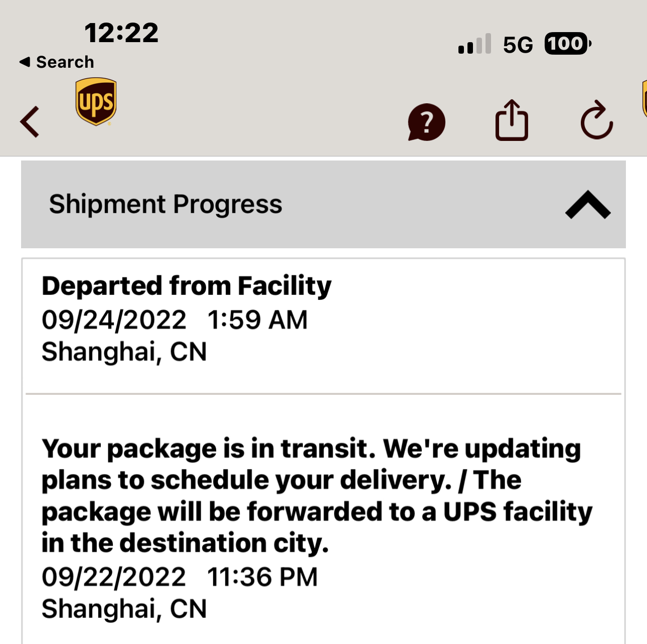The image size is (647, 644).
Task: Tap the UPS shield logo
Action: click(x=96, y=101)
